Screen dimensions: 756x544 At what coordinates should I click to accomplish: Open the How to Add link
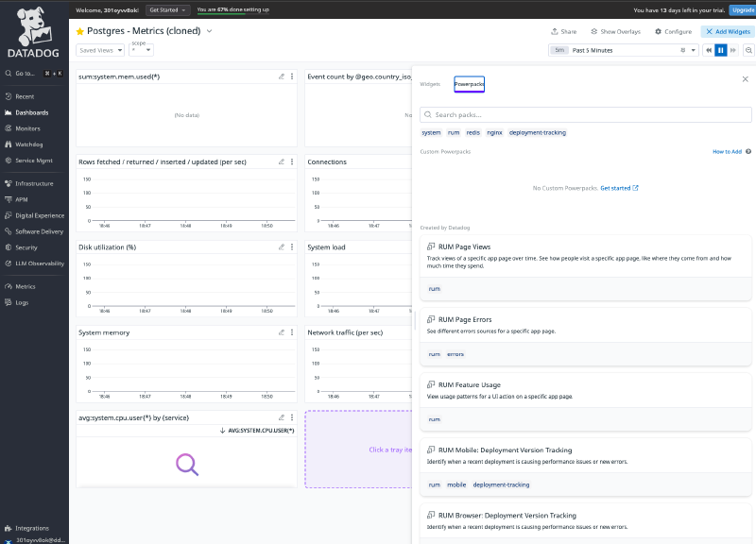pos(729,151)
